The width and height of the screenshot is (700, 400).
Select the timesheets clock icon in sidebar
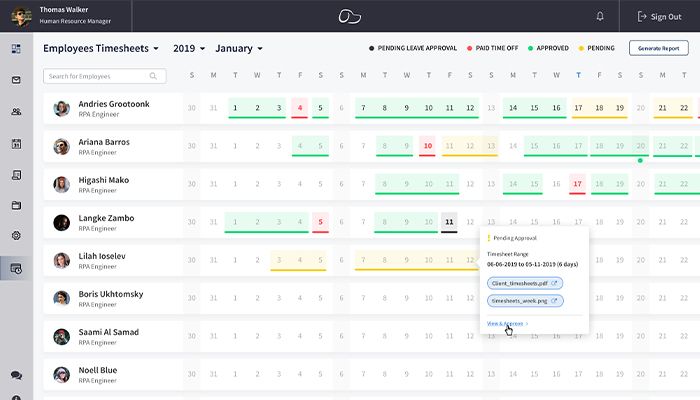(16, 269)
